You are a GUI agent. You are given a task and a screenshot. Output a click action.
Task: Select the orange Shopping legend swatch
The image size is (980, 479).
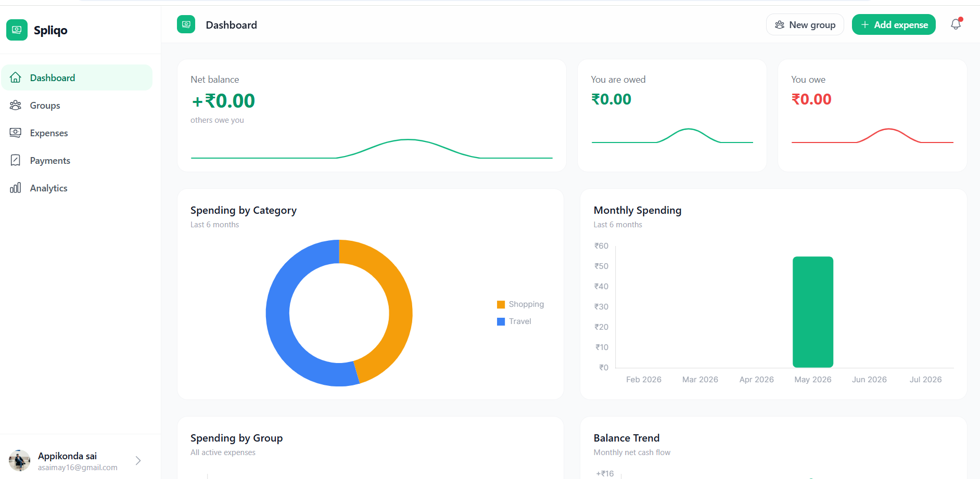coord(501,304)
